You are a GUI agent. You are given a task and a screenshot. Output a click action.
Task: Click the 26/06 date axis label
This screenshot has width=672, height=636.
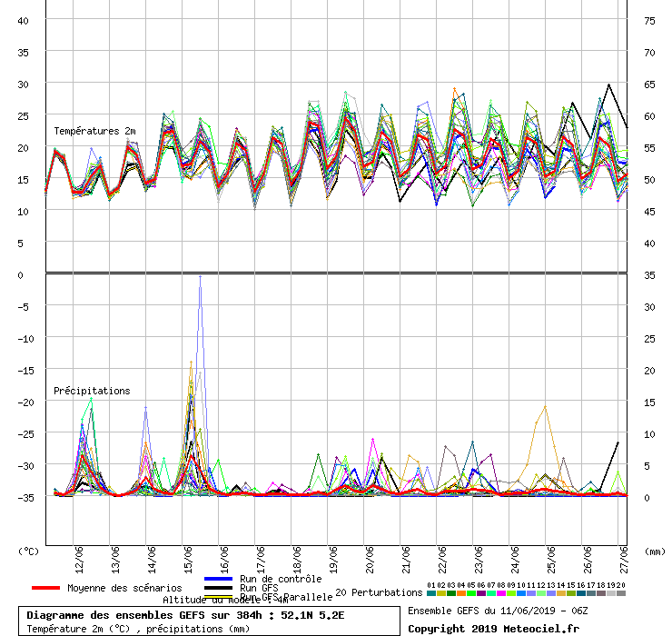coord(588,560)
